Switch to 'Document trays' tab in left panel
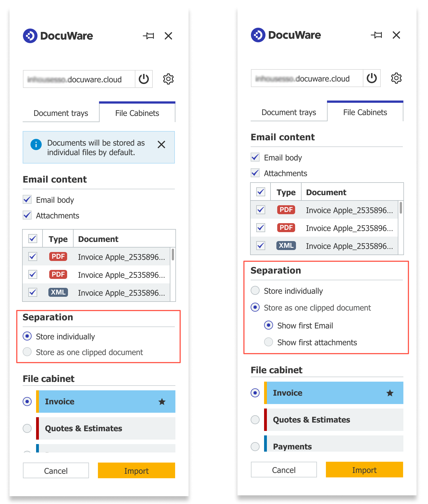 61,113
